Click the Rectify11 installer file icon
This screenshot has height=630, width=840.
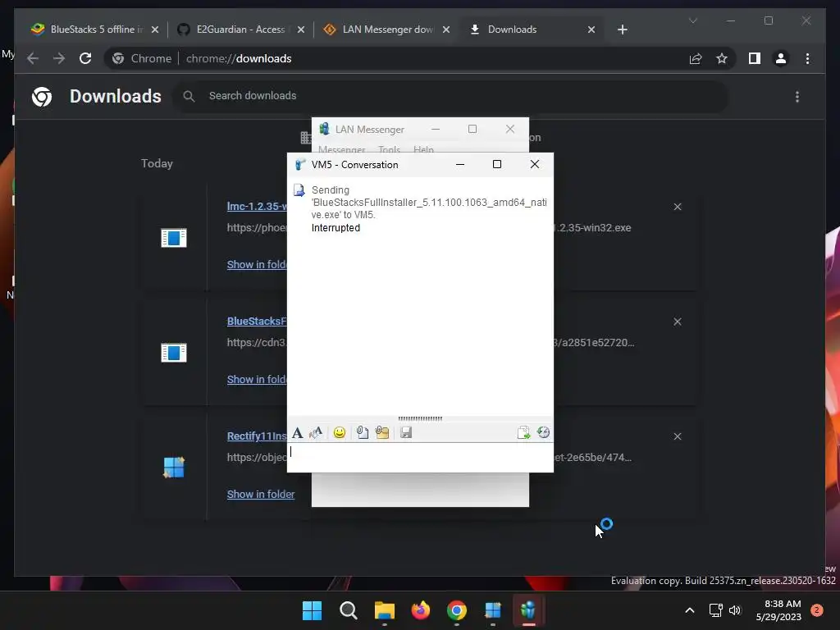point(174,467)
